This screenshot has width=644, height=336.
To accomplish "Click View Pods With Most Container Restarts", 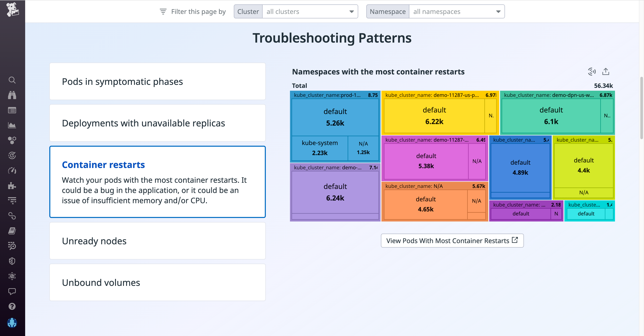I will (x=452, y=240).
